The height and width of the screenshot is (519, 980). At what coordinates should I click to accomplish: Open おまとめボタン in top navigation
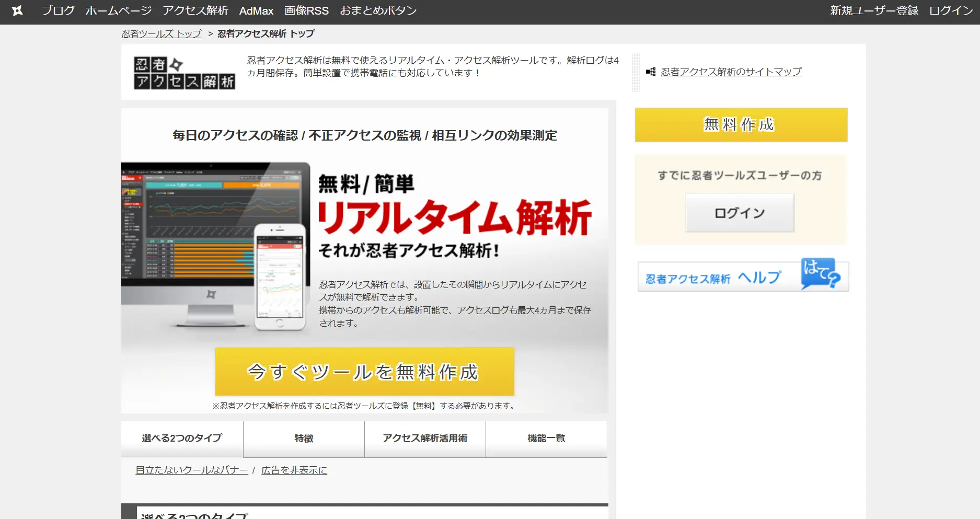(378, 10)
